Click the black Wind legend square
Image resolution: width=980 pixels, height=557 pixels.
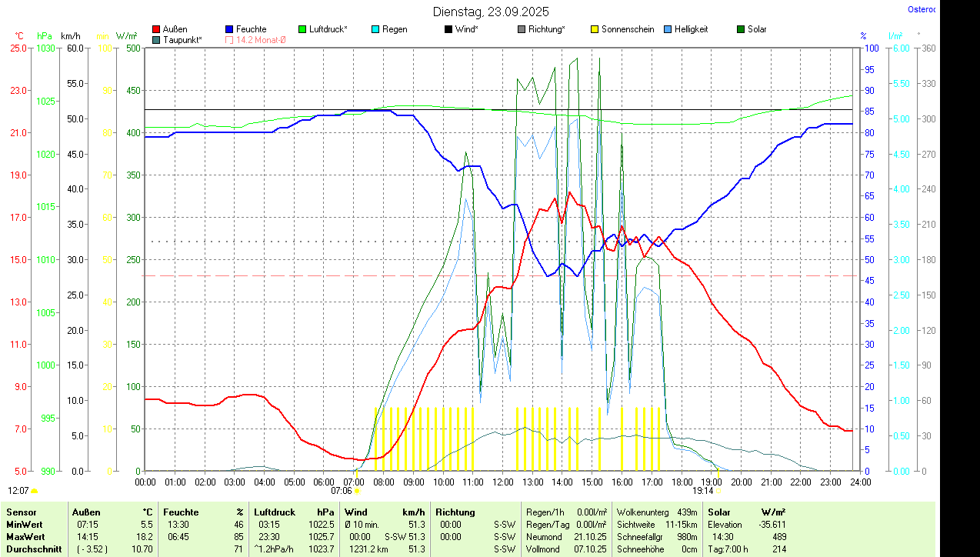[448, 29]
